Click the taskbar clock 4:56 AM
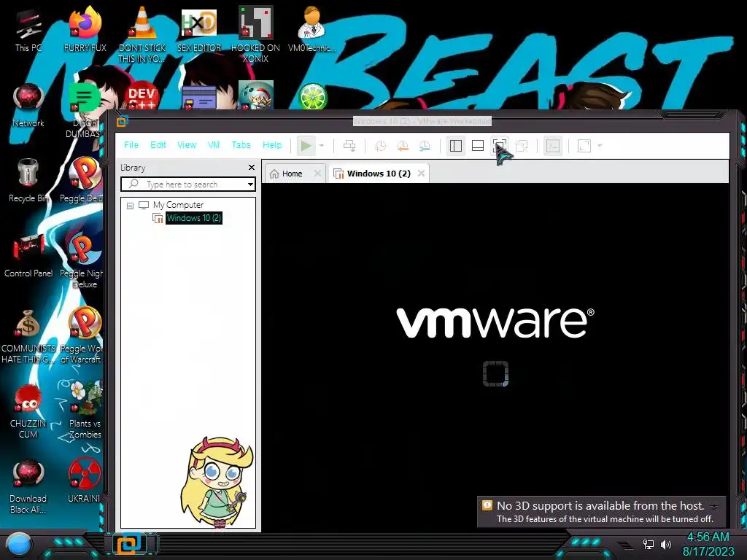Image resolution: width=747 pixels, height=560 pixels. [708, 537]
